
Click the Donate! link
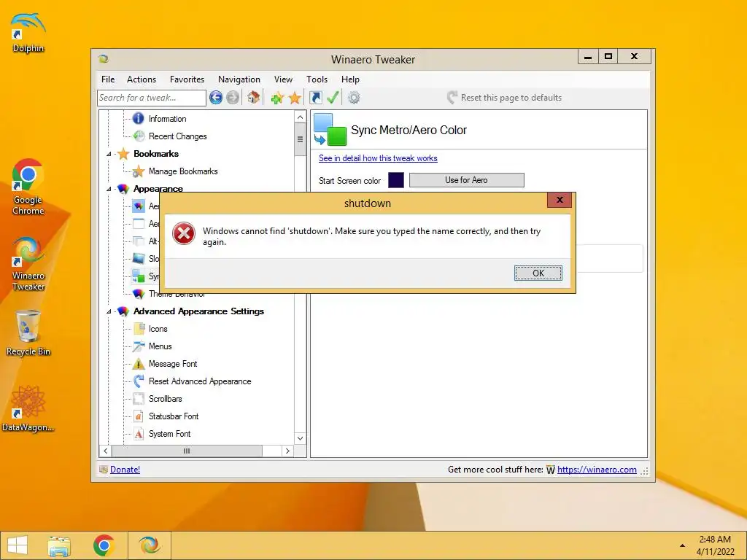125,470
